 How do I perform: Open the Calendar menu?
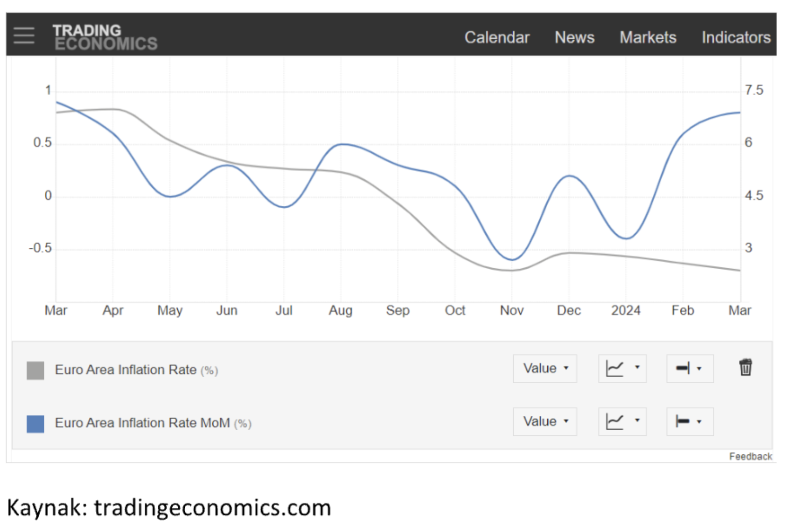(497, 37)
